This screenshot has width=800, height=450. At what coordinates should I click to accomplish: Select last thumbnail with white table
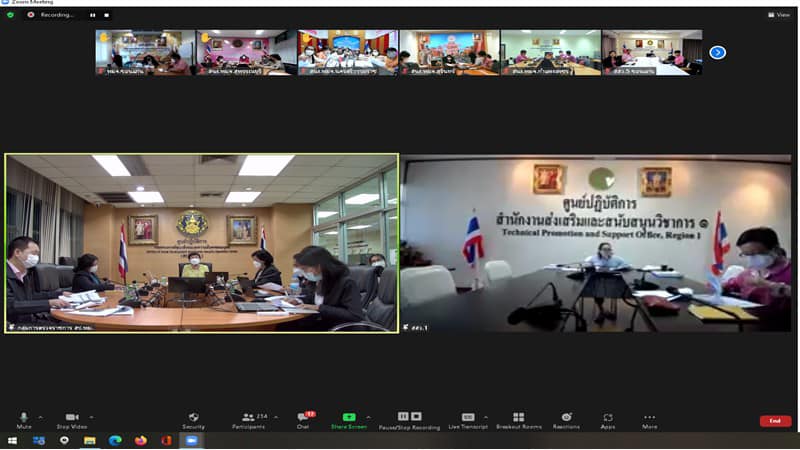652,53
